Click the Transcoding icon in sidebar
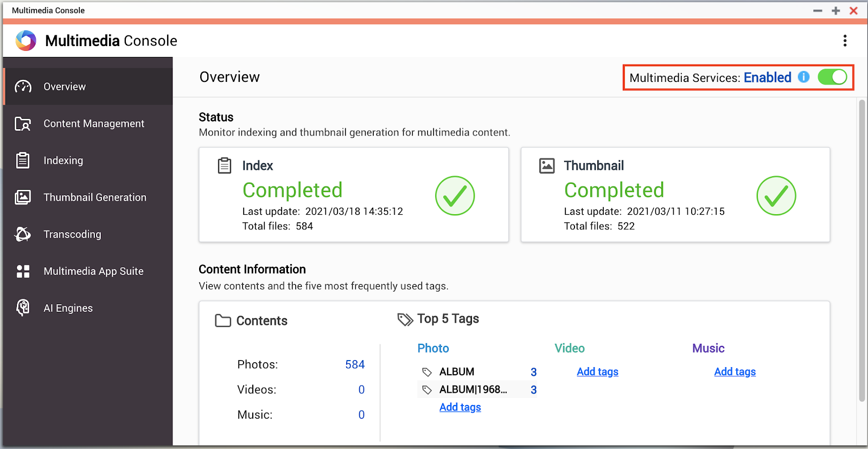The width and height of the screenshot is (868, 449). pyautogui.click(x=23, y=234)
